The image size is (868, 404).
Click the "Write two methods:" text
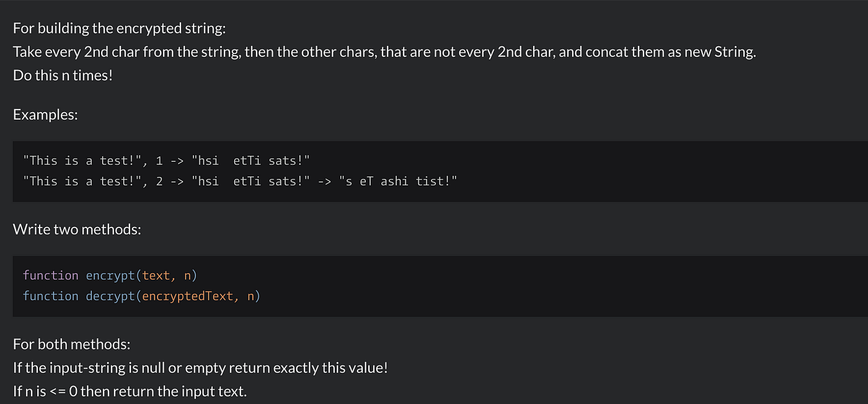click(77, 229)
